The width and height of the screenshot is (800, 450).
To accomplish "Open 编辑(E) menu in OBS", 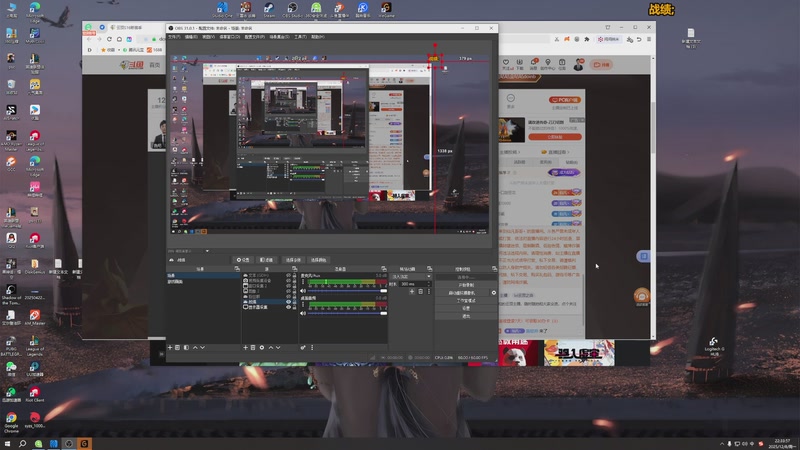I will tap(191, 37).
